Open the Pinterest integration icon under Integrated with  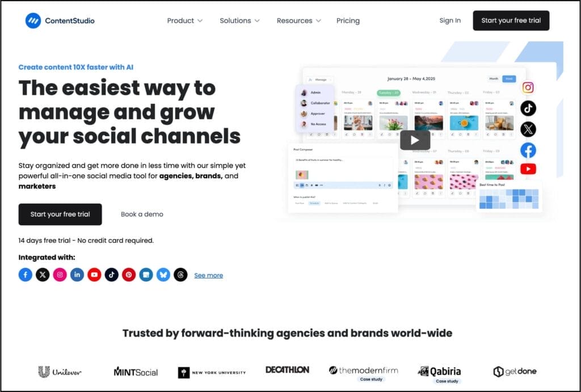point(129,275)
